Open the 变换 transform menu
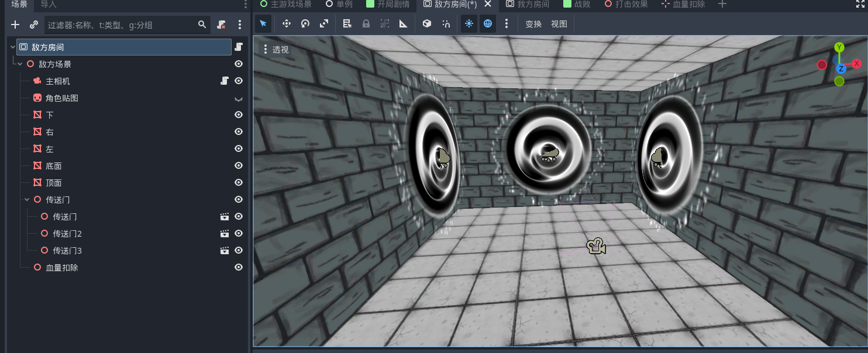This screenshot has height=353, width=868. [533, 24]
